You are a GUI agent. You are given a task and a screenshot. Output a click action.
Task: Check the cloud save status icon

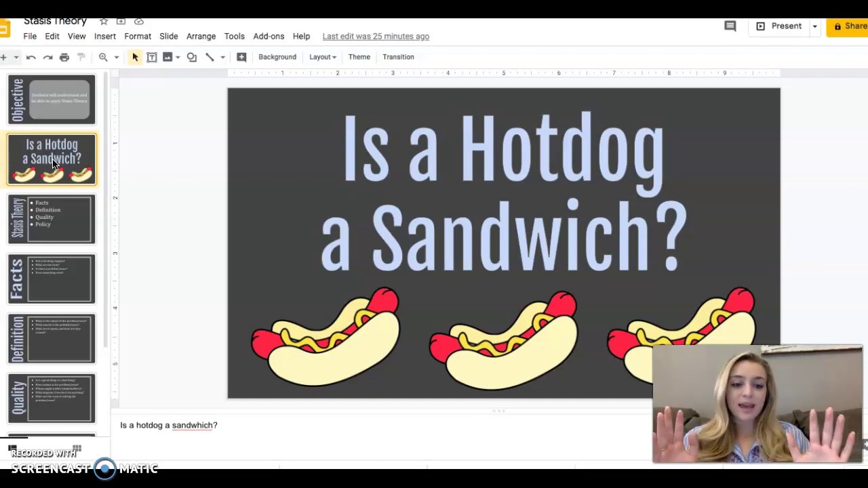tap(139, 22)
